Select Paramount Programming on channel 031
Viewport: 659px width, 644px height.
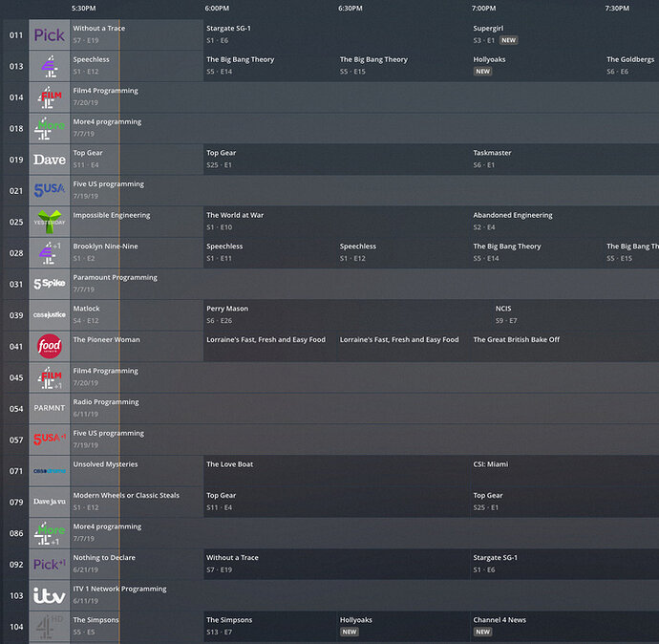pos(365,284)
